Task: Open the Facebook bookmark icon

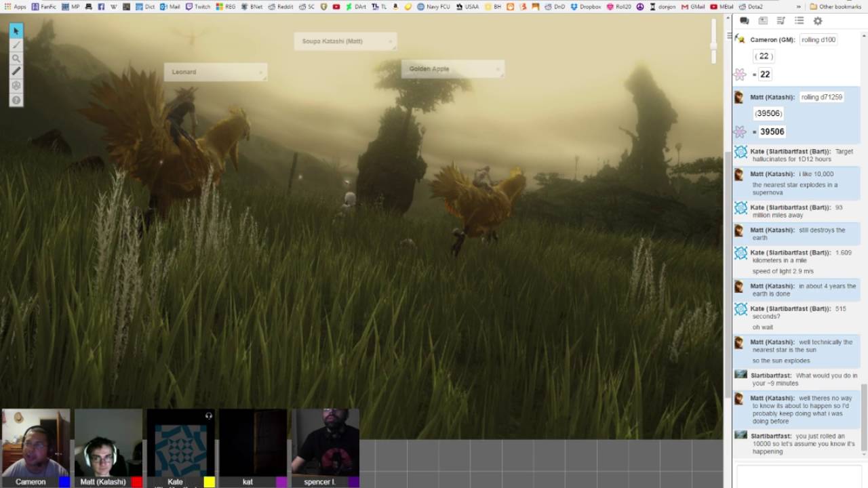Action: tap(101, 7)
